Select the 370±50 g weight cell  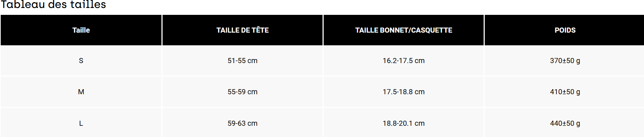[565, 61]
